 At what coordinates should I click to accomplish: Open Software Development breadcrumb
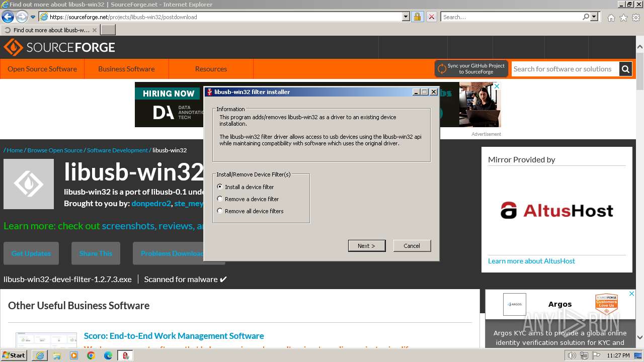[x=117, y=150]
